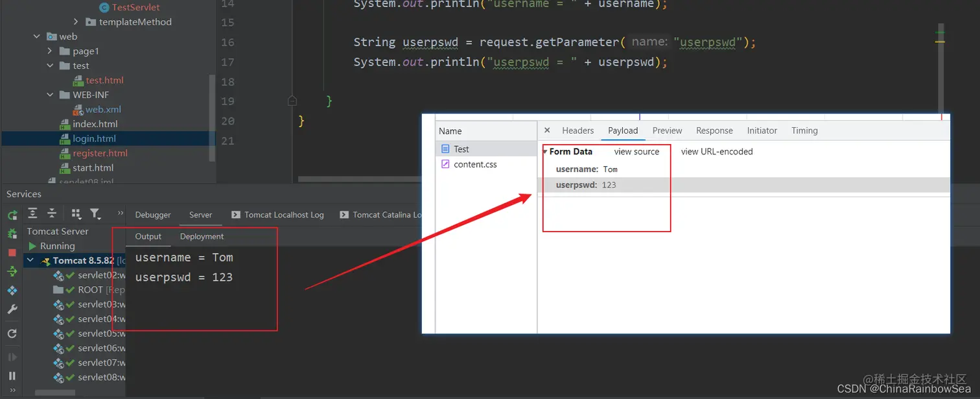980x399 pixels.
Task: Select index.html in project tree
Action: point(95,124)
